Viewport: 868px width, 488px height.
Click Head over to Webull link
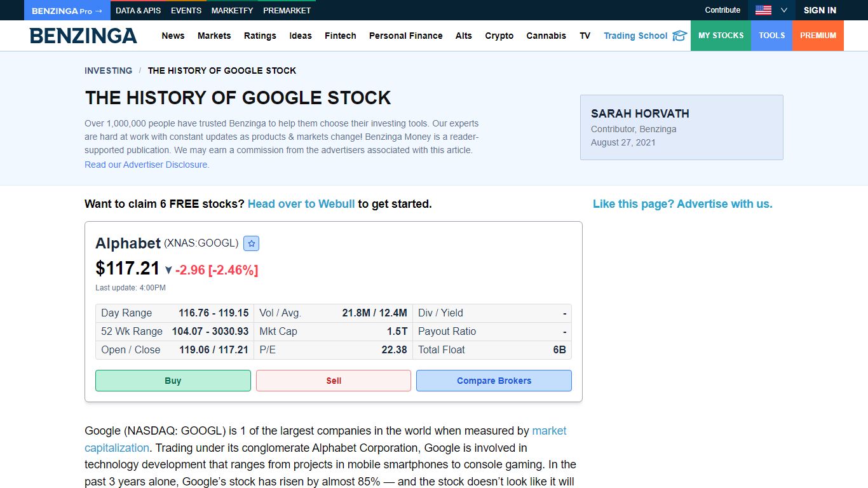(301, 204)
